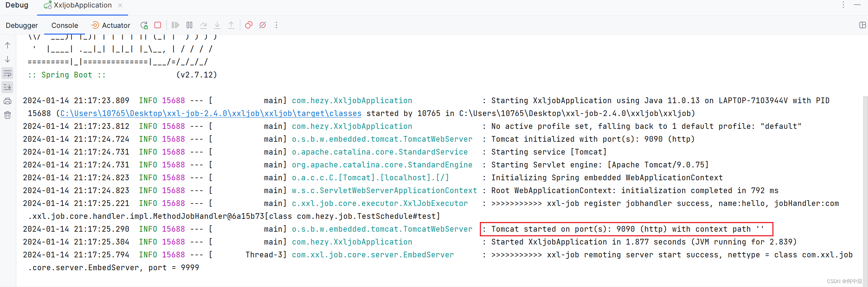The image size is (868, 287).
Task: Click 'o.s.b.w.embedded.tomcat.TomcatWebServer' on the 21:17:24.724 line
Action: click(x=382, y=139)
